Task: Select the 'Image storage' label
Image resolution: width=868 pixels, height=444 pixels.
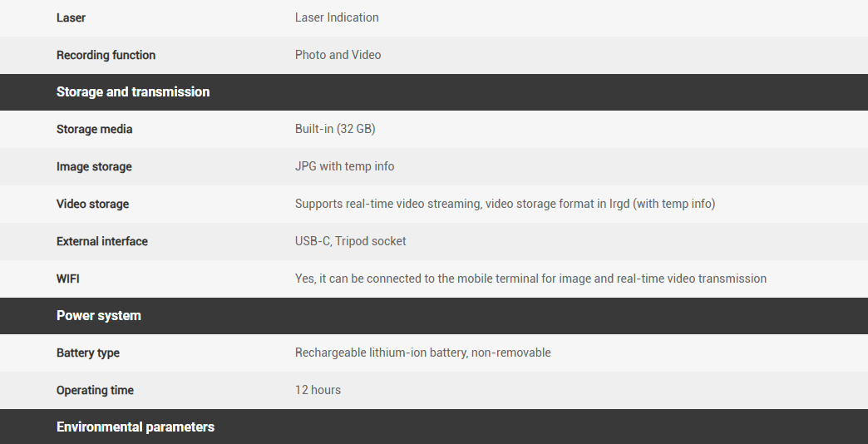Action: pos(94,166)
